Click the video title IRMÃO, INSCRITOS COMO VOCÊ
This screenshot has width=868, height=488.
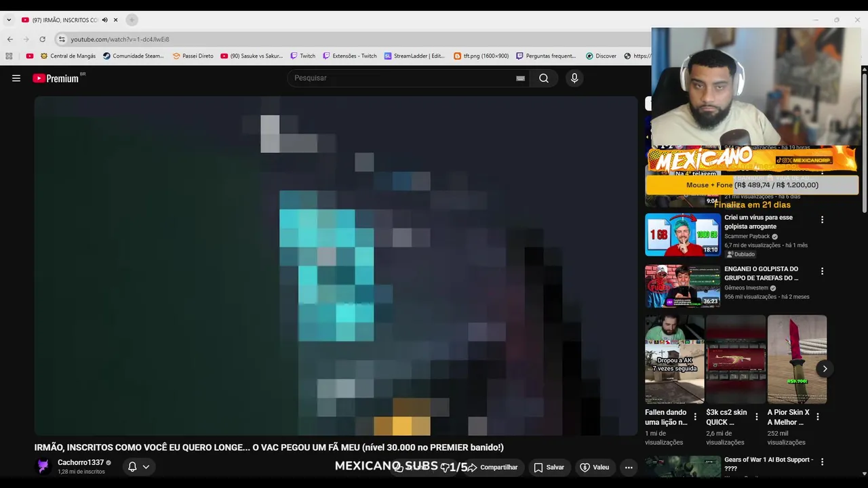[x=269, y=447]
